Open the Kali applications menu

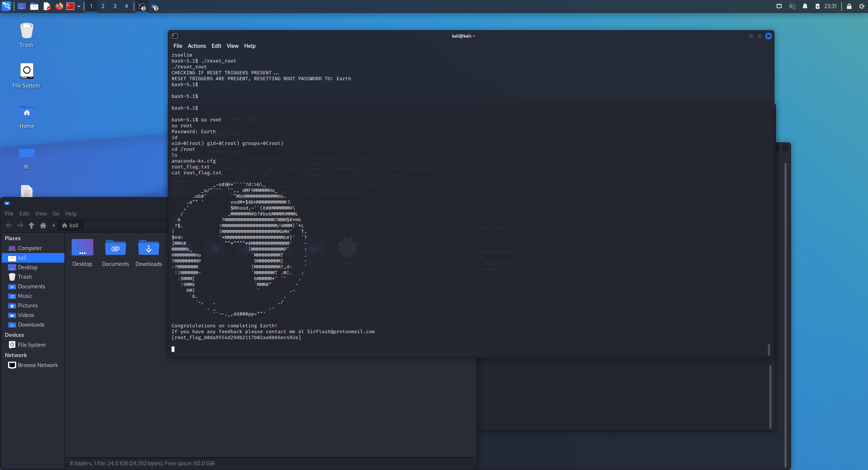point(6,6)
